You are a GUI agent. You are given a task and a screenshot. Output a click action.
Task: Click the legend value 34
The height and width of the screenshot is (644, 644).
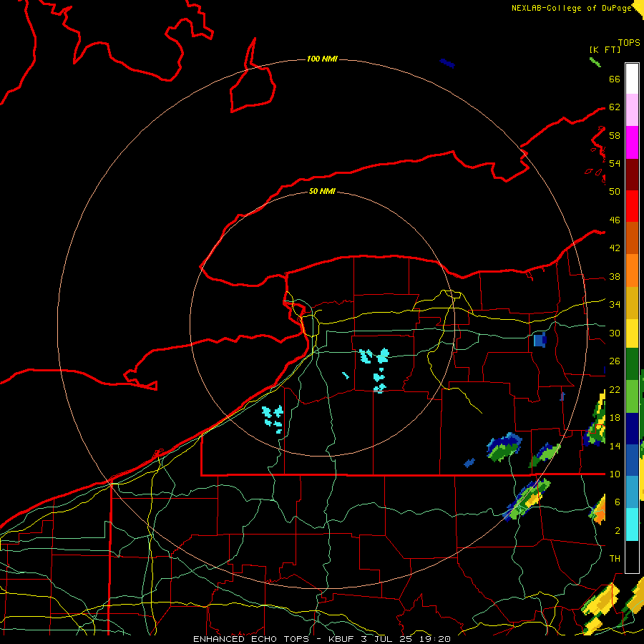(615, 304)
